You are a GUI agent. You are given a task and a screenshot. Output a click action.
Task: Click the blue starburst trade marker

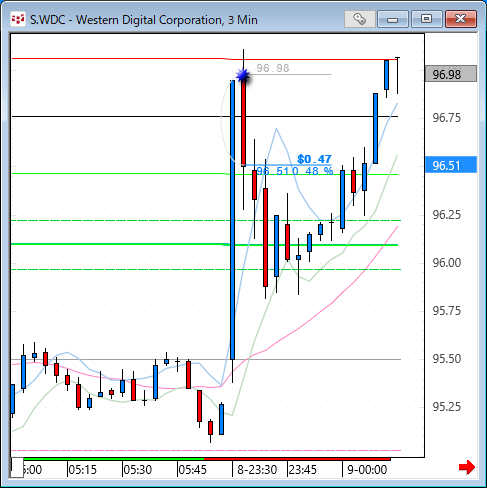(243, 76)
